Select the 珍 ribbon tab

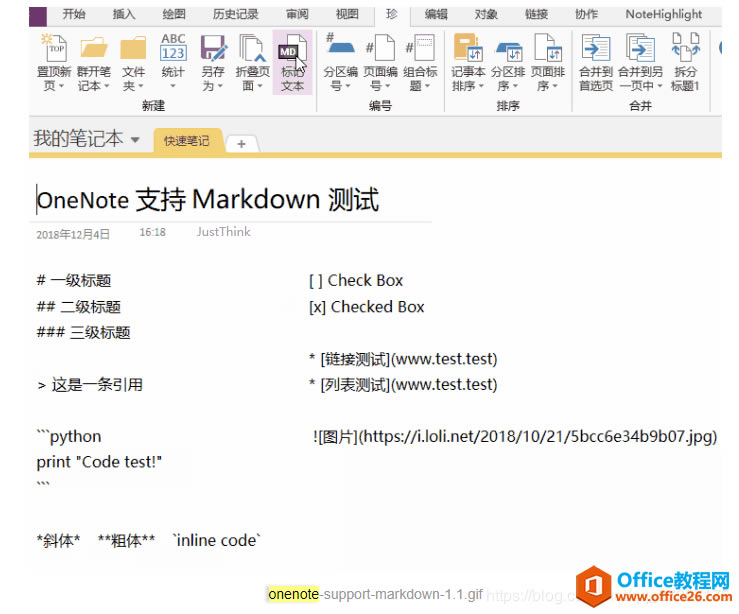392,14
